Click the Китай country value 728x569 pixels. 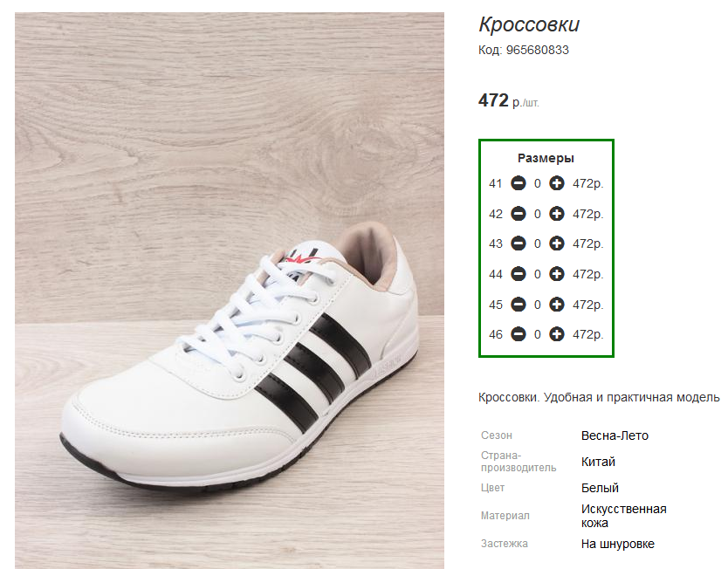(598, 462)
